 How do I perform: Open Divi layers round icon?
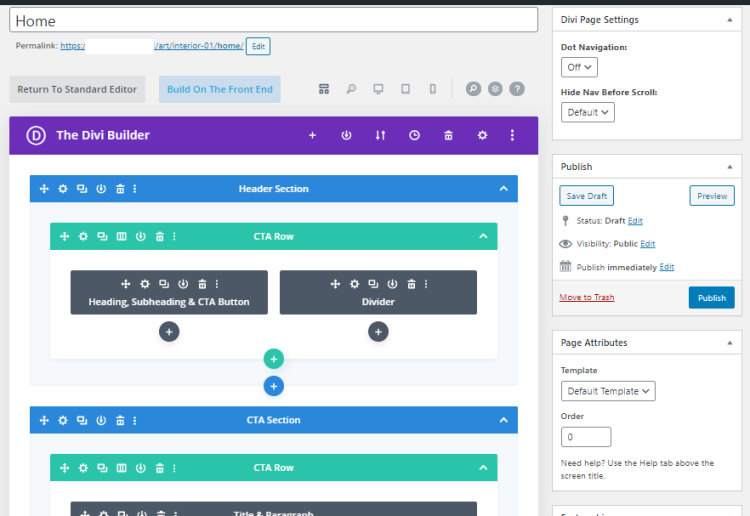coord(495,89)
